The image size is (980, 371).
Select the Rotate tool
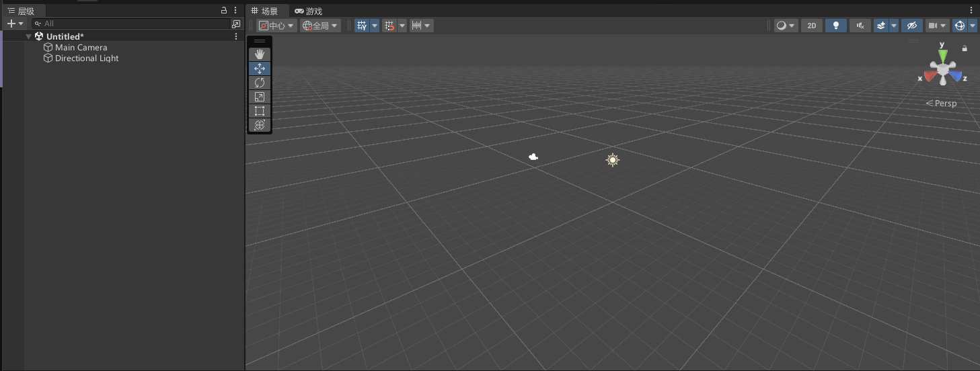pyautogui.click(x=260, y=83)
